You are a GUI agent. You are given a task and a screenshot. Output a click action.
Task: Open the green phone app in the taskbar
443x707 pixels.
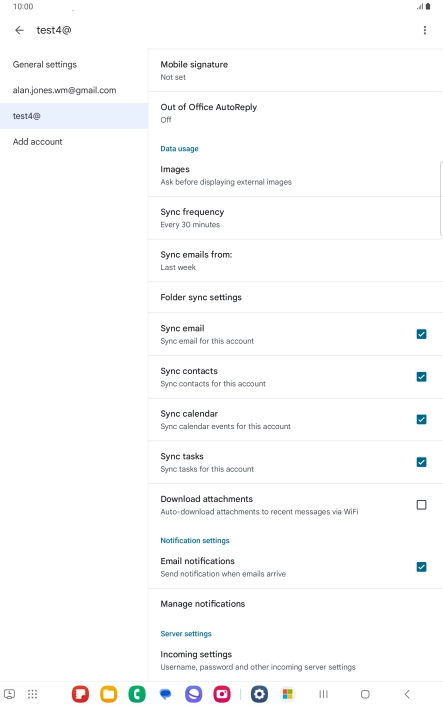point(137,694)
